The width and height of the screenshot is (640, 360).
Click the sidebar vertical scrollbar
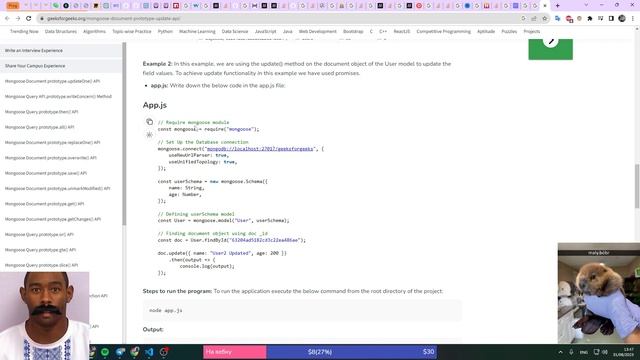pyautogui.click(x=124, y=135)
